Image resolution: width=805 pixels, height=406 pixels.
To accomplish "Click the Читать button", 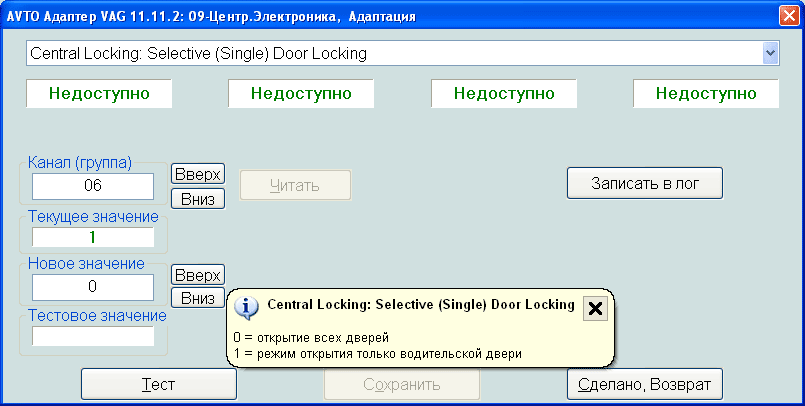I will pyautogui.click(x=294, y=185).
